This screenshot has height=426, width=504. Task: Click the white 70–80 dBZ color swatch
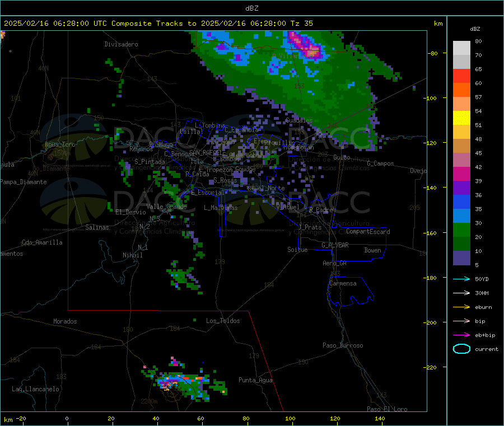pyautogui.click(x=461, y=48)
